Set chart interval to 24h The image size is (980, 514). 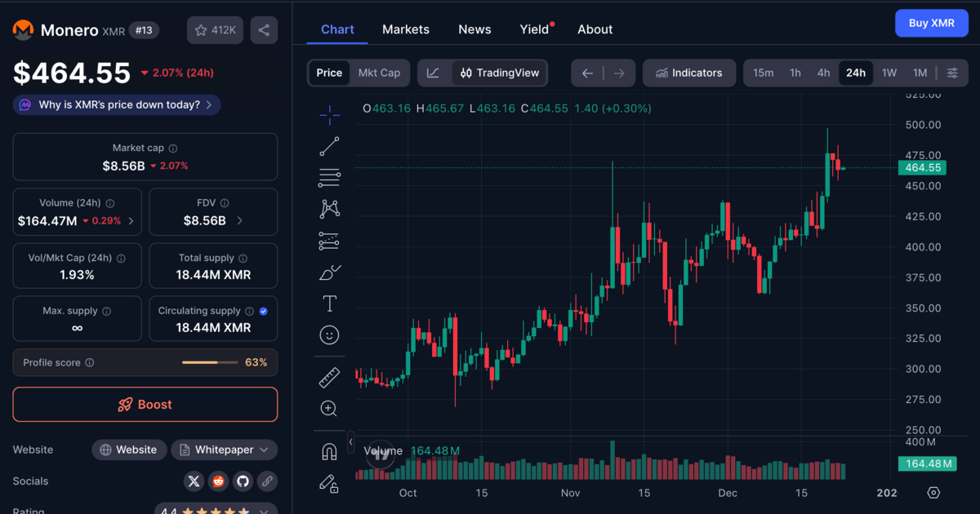click(855, 73)
